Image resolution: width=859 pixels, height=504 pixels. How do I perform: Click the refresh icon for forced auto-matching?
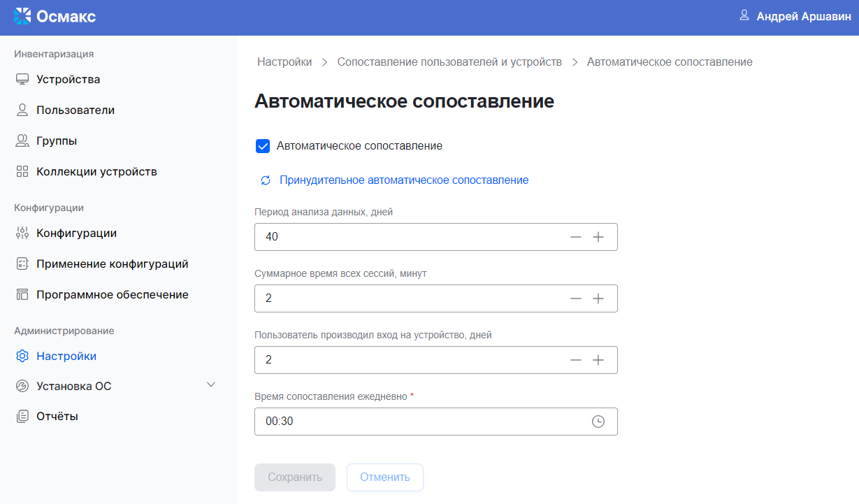(266, 180)
